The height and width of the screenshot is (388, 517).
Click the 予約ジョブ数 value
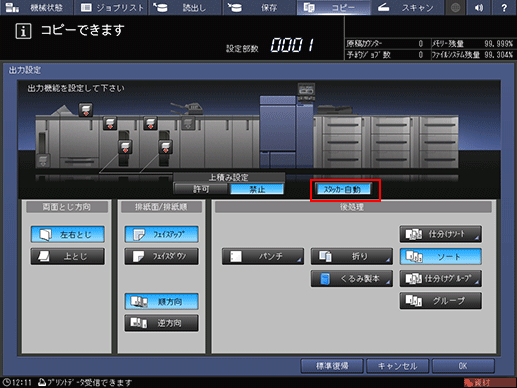pos(420,55)
